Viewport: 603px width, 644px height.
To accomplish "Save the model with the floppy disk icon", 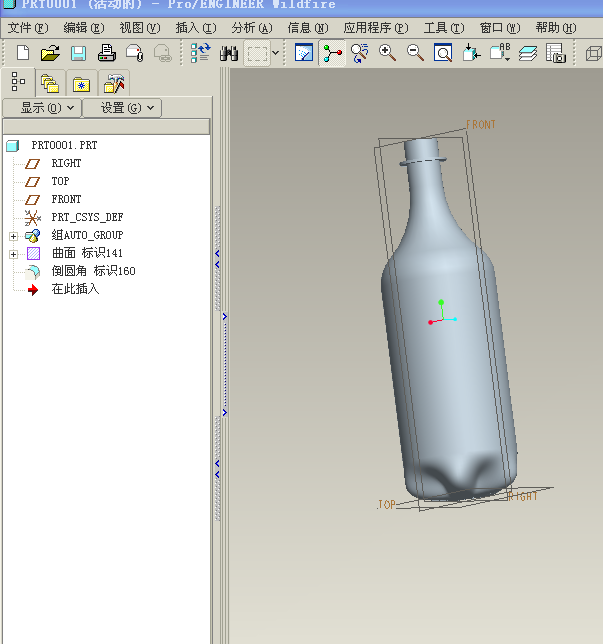I will (78, 53).
